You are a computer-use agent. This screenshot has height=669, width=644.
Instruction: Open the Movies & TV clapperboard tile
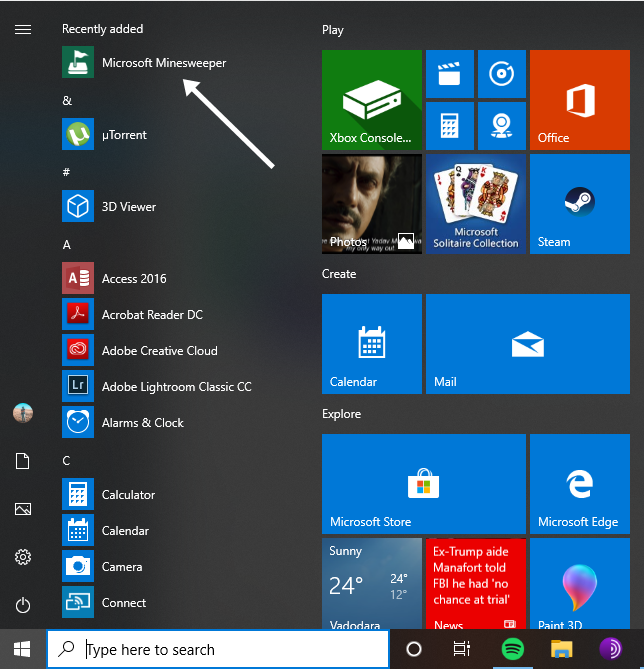(x=450, y=74)
